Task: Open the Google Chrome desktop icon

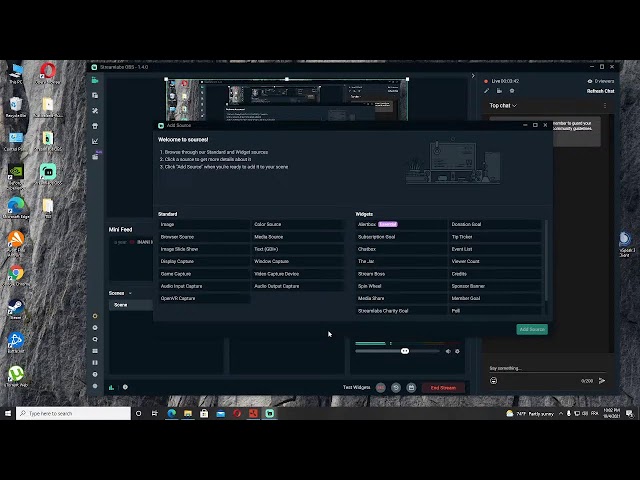Action: coord(16,276)
